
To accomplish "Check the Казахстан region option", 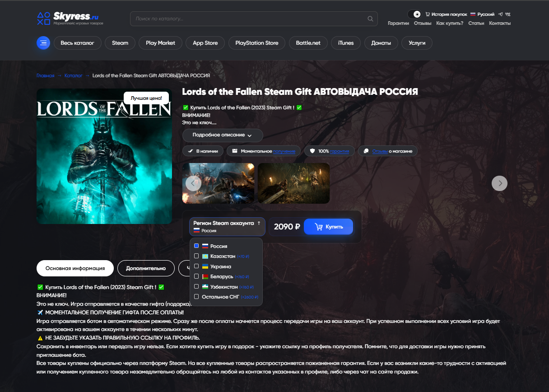I will coord(196,256).
